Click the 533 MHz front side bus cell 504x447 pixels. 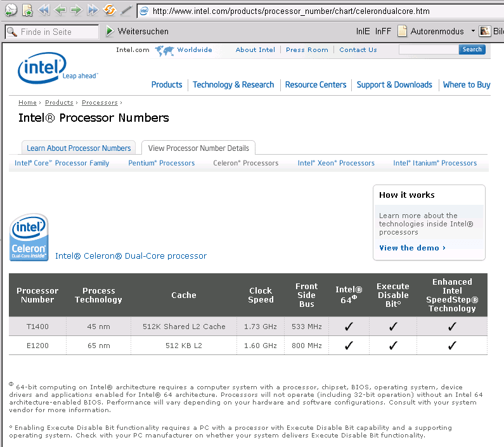click(x=307, y=327)
